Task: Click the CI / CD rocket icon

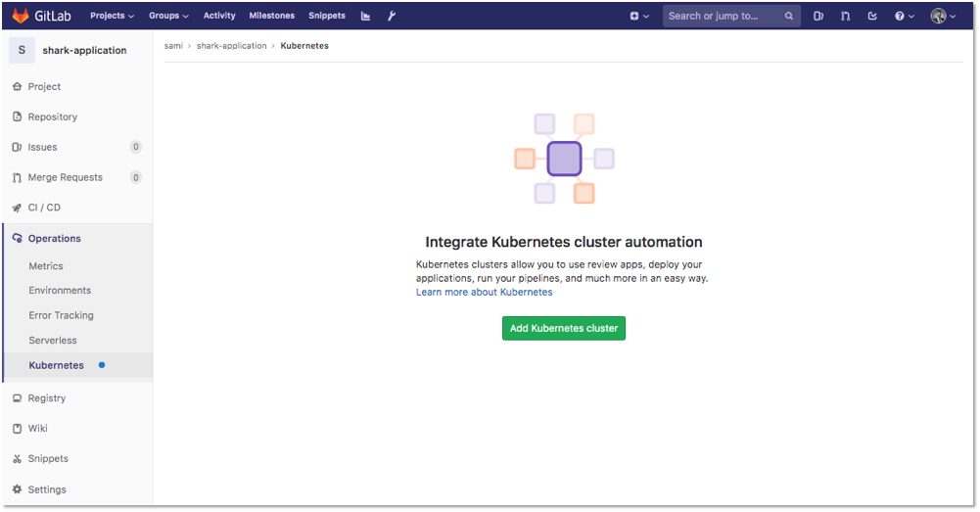Action: [x=17, y=208]
